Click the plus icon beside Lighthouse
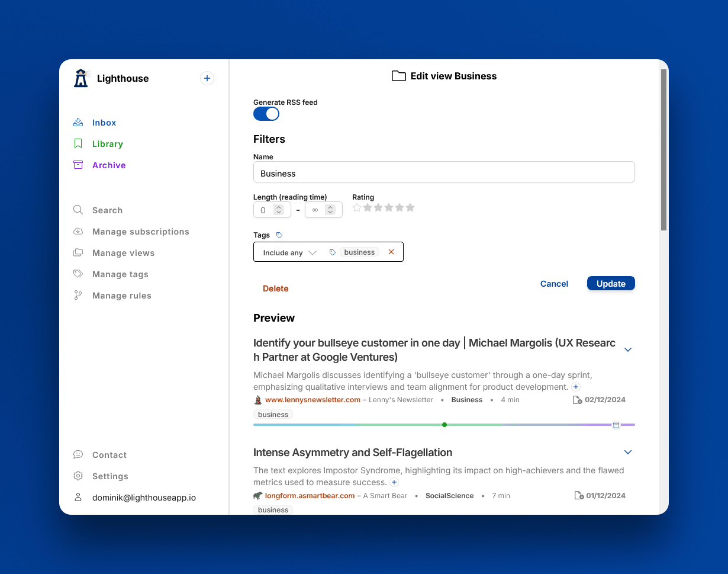Viewport: 728px width, 574px height. click(207, 78)
